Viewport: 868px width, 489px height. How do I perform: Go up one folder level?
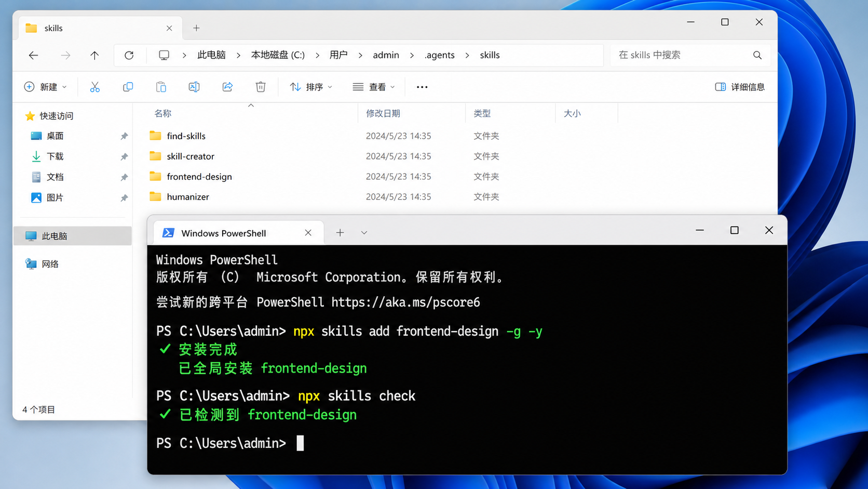[x=94, y=55]
